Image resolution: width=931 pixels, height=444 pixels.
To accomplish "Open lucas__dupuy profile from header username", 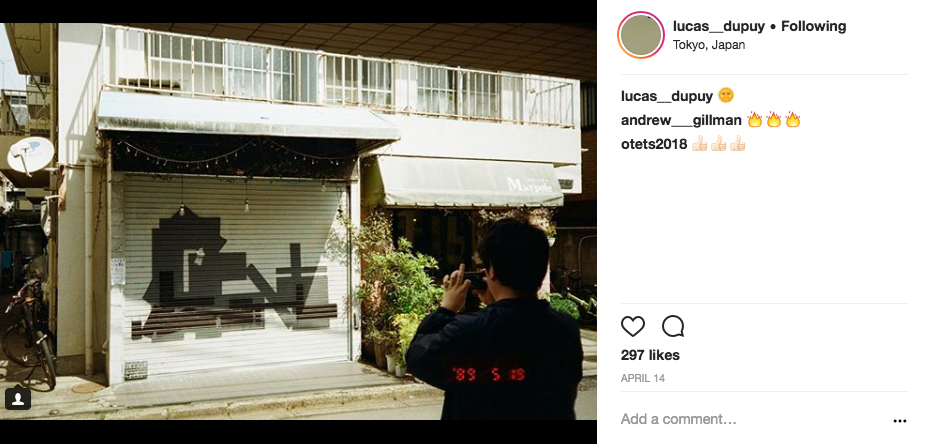I will click(718, 26).
